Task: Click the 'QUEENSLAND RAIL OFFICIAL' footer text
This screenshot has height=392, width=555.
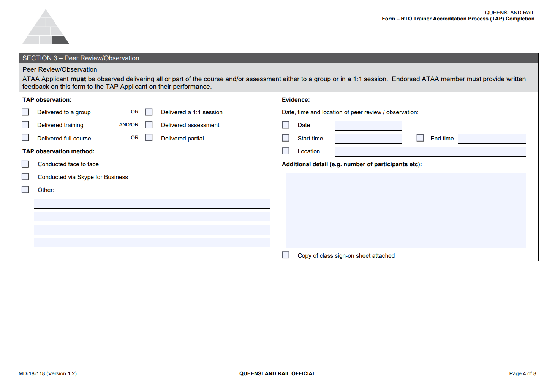Action: pyautogui.click(x=277, y=373)
